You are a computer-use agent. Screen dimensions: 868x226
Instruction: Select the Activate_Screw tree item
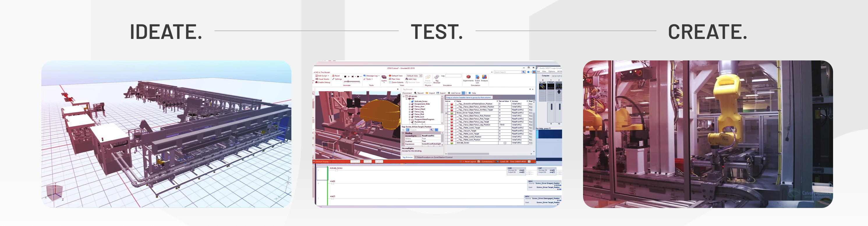tap(421, 101)
